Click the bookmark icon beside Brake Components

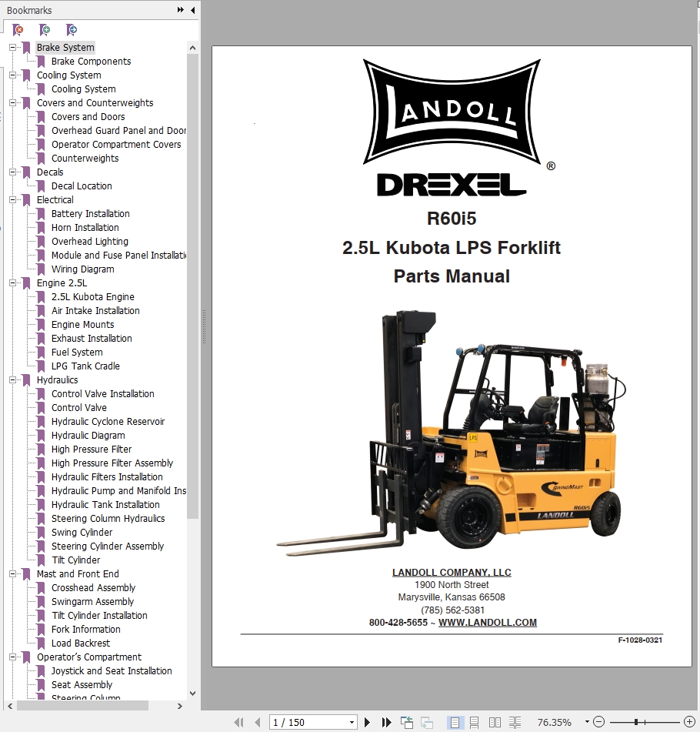coord(41,61)
